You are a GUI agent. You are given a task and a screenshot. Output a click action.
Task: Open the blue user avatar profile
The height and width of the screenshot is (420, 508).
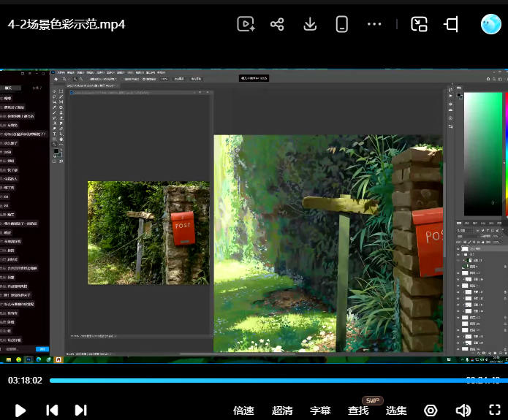pos(491,24)
